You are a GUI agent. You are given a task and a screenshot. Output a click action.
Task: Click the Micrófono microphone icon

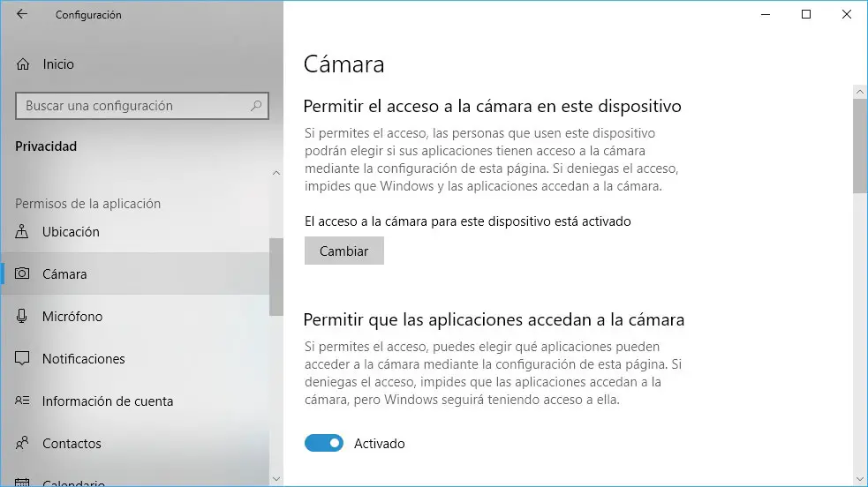(23, 317)
